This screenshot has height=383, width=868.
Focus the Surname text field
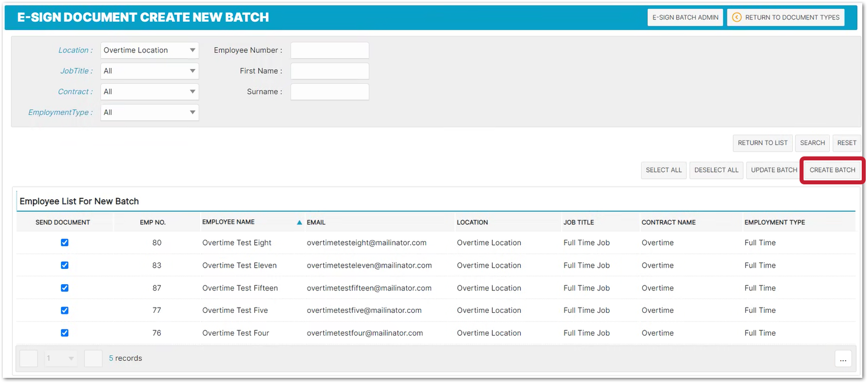(x=330, y=92)
